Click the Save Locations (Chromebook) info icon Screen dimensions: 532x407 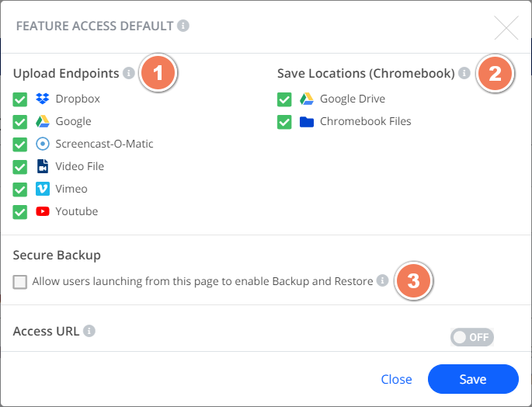point(464,73)
